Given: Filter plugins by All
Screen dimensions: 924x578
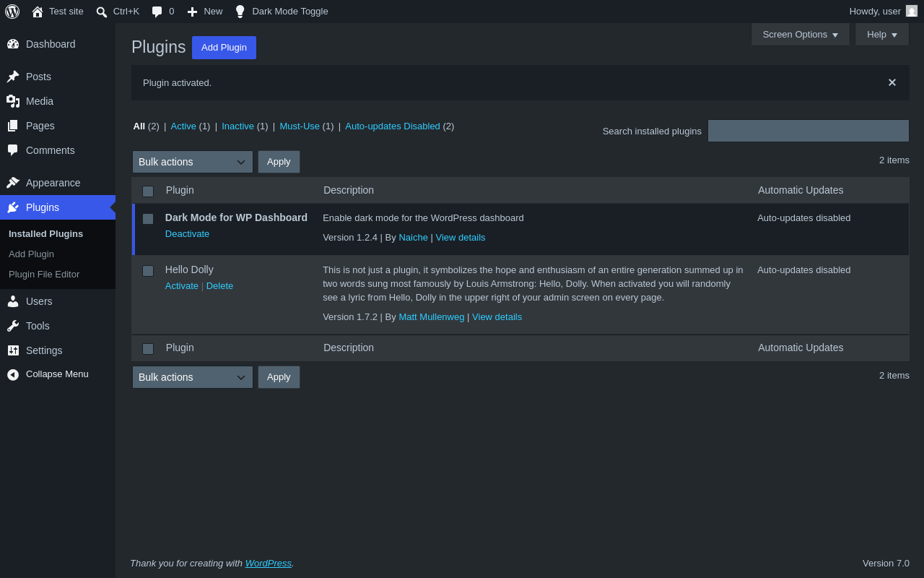Looking at the screenshot, I should pyautogui.click(x=139, y=126).
